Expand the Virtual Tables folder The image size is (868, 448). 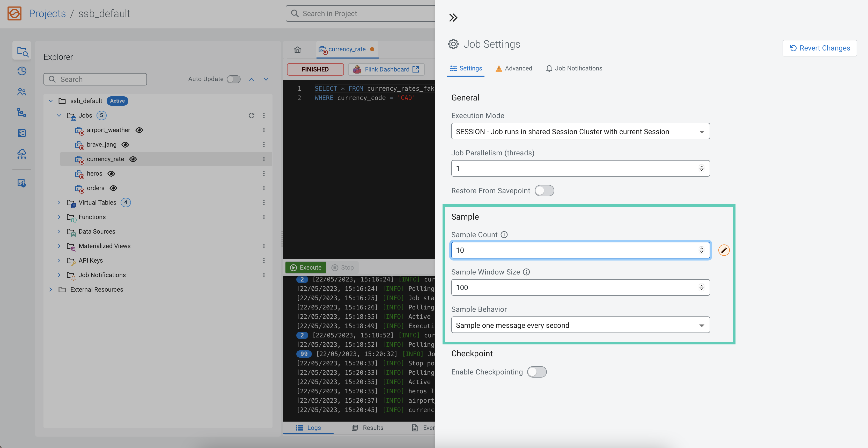coord(59,203)
